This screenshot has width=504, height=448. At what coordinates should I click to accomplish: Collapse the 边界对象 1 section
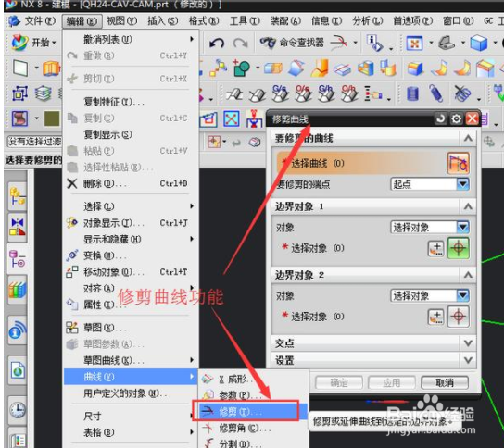(468, 206)
